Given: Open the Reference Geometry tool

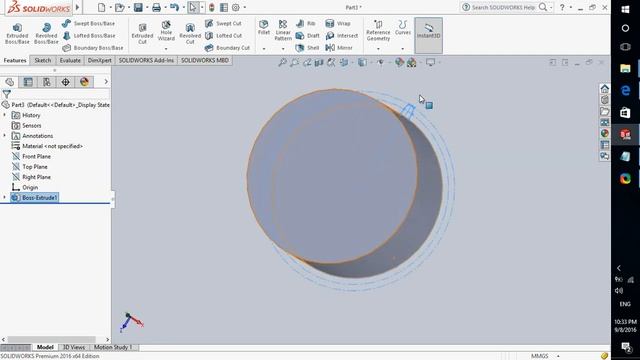Looking at the screenshot, I should coord(378,31).
